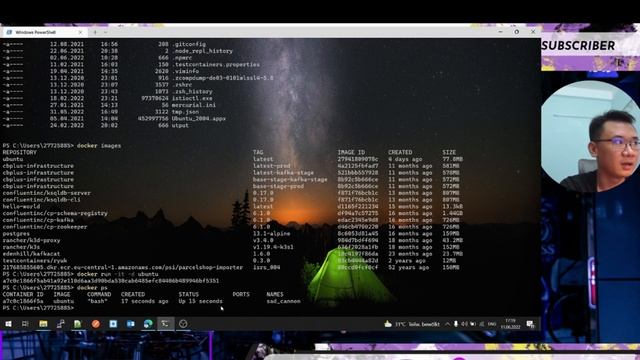Open the taskbar clock and date

(510, 324)
